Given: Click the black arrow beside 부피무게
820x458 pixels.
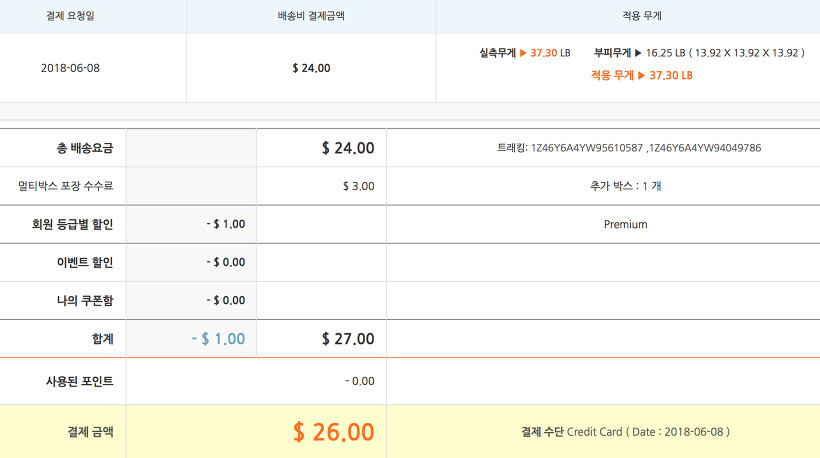Looking at the screenshot, I should 637,52.
